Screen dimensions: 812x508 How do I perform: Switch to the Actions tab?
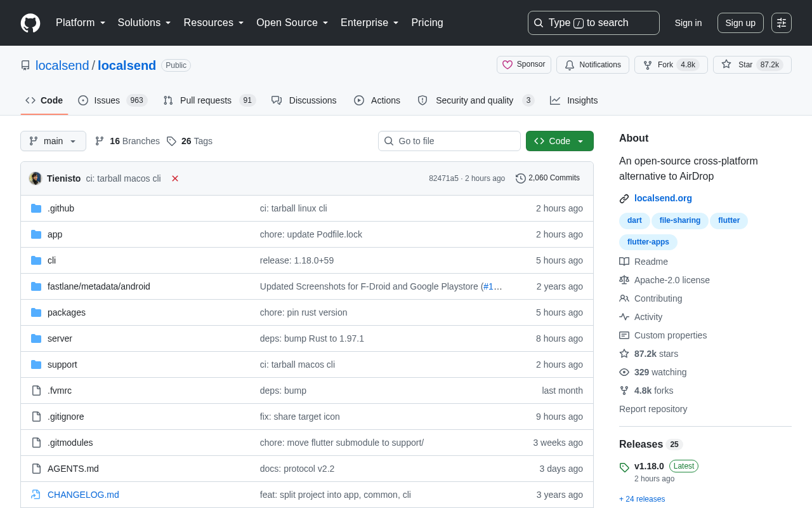point(377,100)
